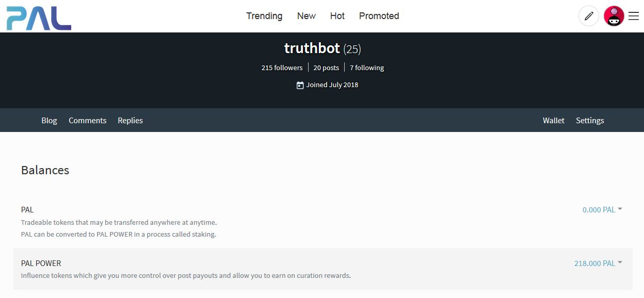Click the reputation score (25)
The height and width of the screenshot is (298, 644).
[352, 49]
